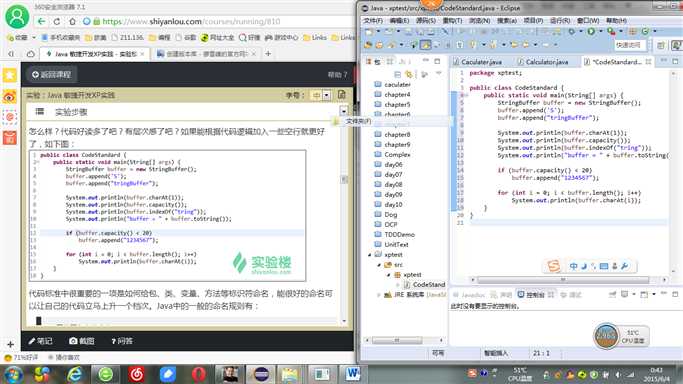Click Eclipse Open Perspective icon
The height and width of the screenshot is (384, 683).
(661, 45)
